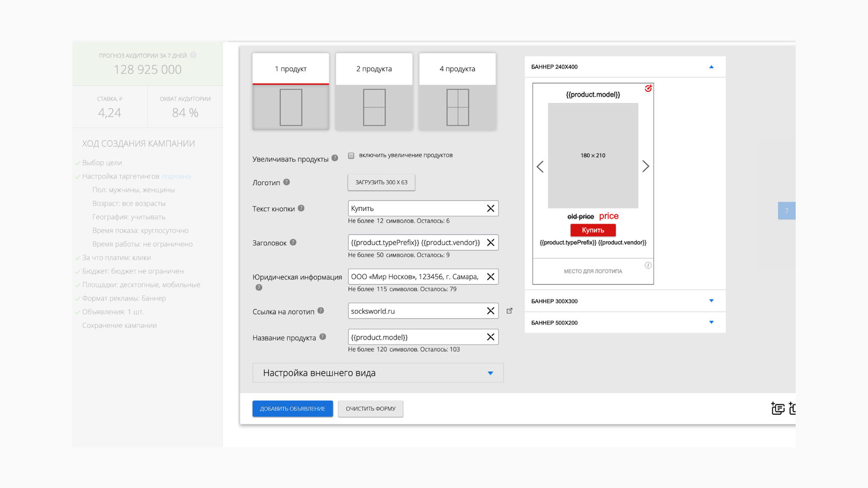Click next arrow in banner preview carousel
The height and width of the screenshot is (488, 868).
point(645,166)
